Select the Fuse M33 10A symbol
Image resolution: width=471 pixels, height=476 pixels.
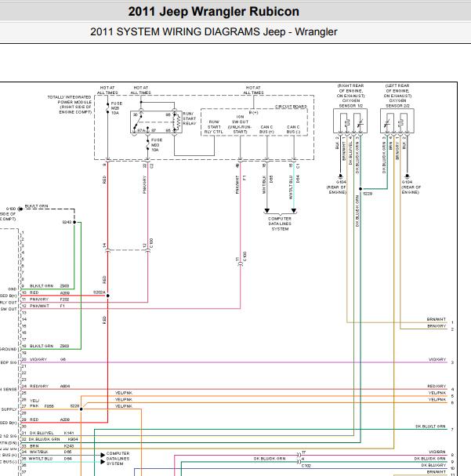(x=147, y=144)
